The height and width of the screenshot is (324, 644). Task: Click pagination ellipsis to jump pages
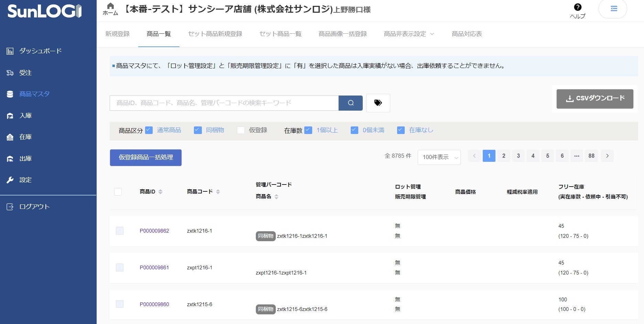[x=577, y=156]
